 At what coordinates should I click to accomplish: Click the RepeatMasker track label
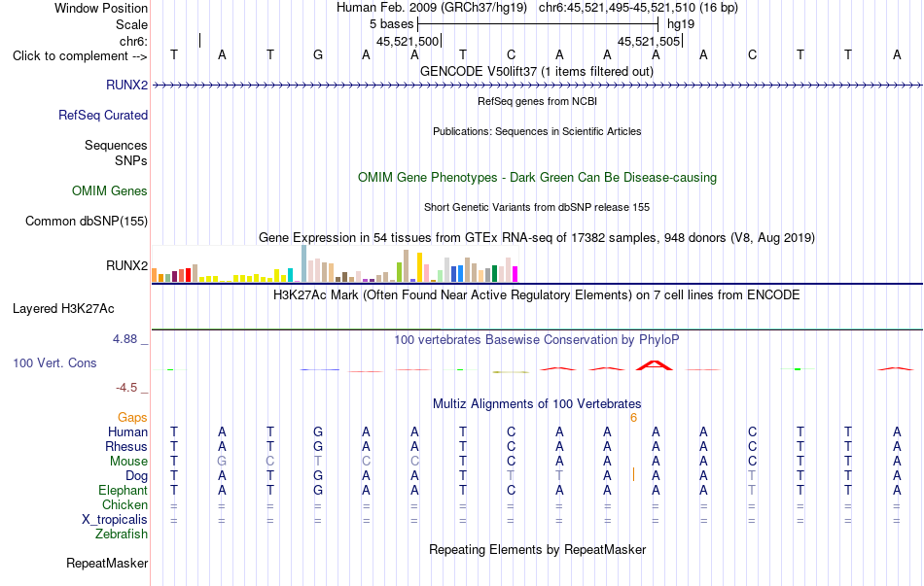(x=107, y=563)
